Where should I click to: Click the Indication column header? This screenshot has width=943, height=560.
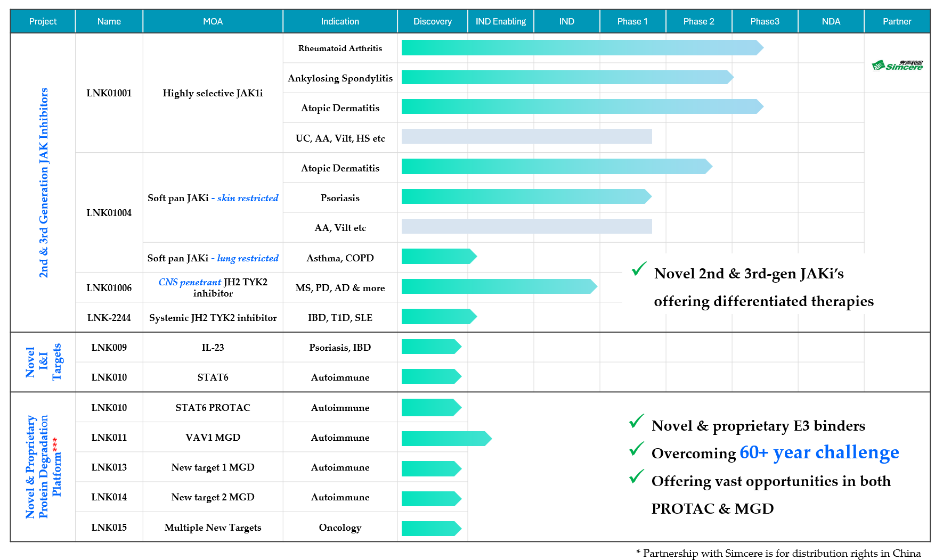click(x=340, y=22)
